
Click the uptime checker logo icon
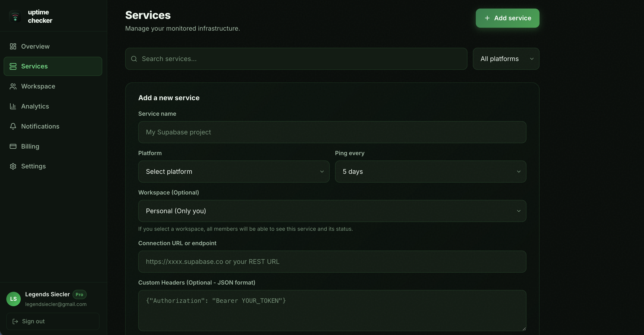pyautogui.click(x=15, y=16)
